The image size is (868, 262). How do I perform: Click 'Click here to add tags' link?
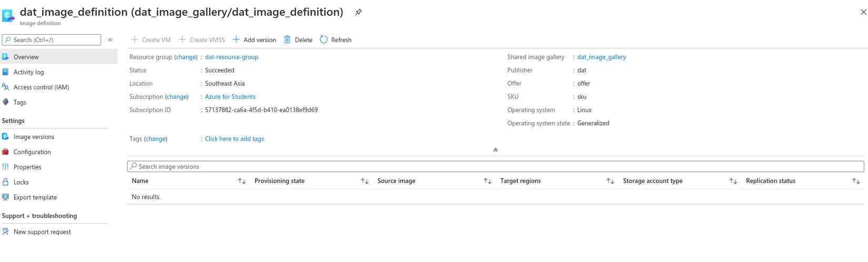(x=234, y=139)
